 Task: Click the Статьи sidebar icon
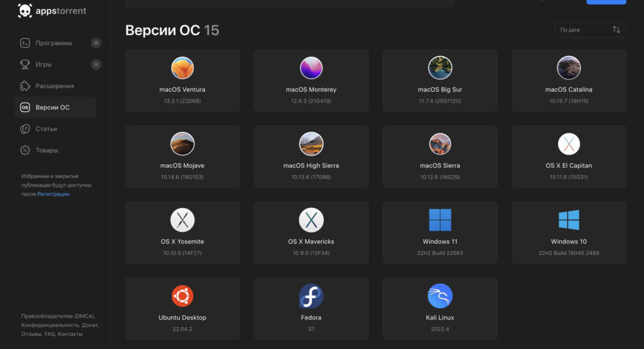point(25,129)
